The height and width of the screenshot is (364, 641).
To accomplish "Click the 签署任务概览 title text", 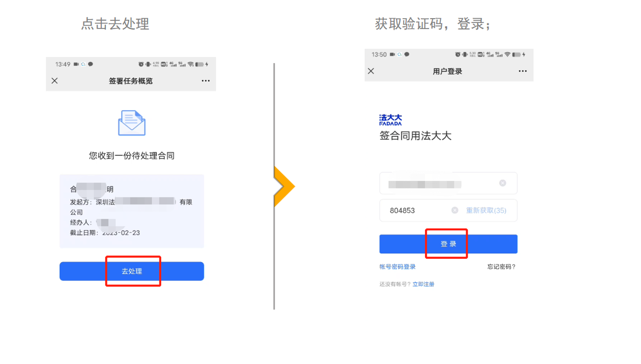I will [131, 81].
